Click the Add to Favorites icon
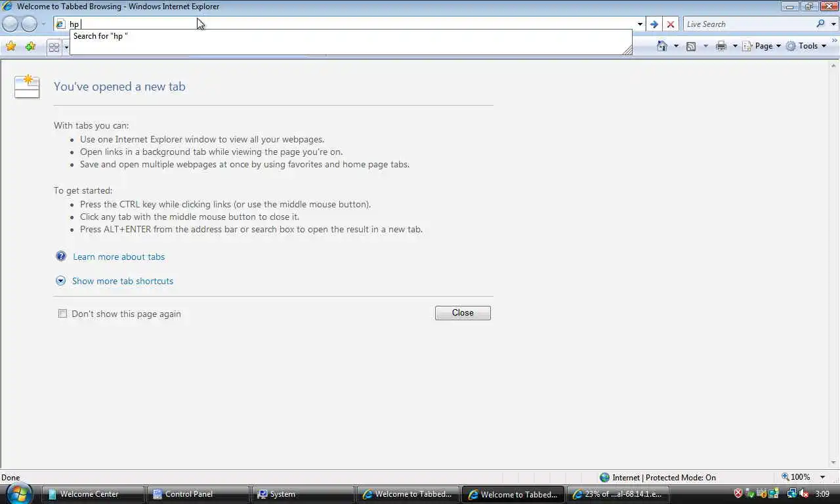Image resolution: width=840 pixels, height=504 pixels. [30, 46]
